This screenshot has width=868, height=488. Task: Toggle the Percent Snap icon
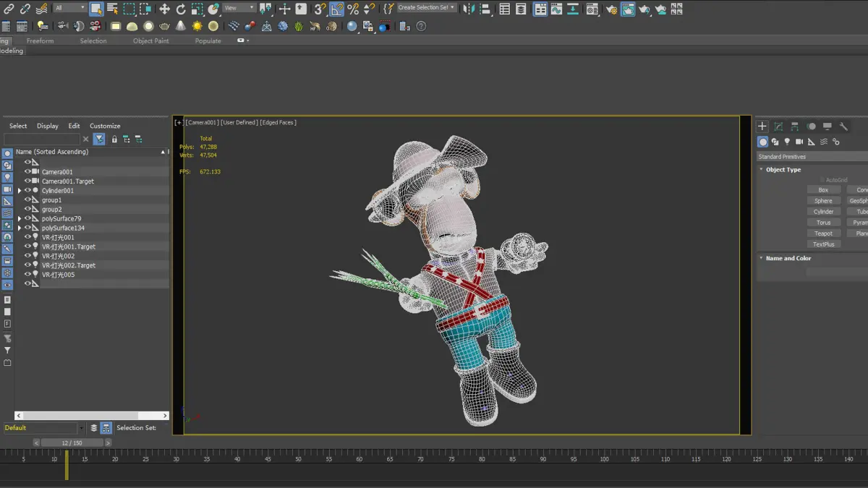coord(353,9)
